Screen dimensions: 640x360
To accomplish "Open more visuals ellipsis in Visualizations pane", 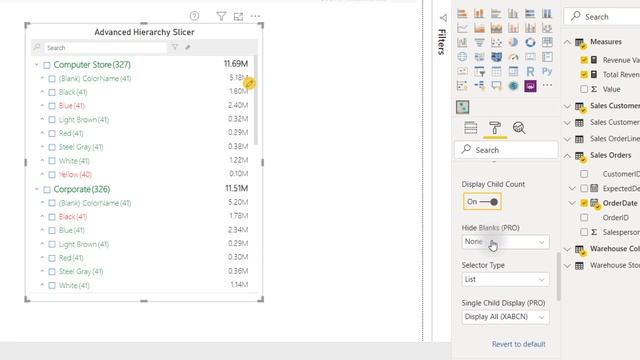I will [x=547, y=85].
